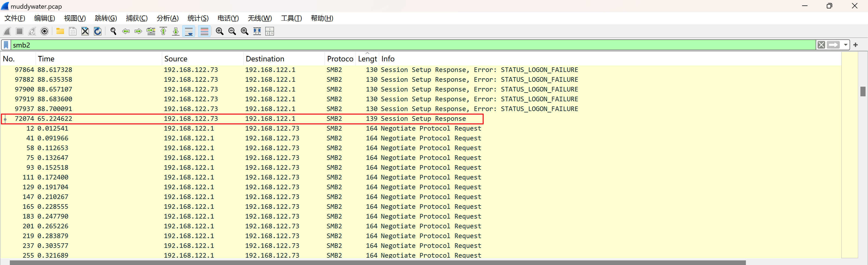Click the open capture file folder icon
This screenshot has height=265, width=868.
coord(60,31)
